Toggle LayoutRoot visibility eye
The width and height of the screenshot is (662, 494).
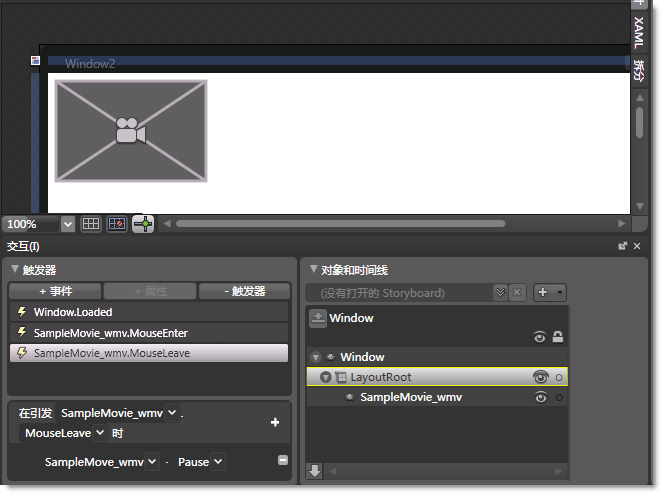point(541,377)
